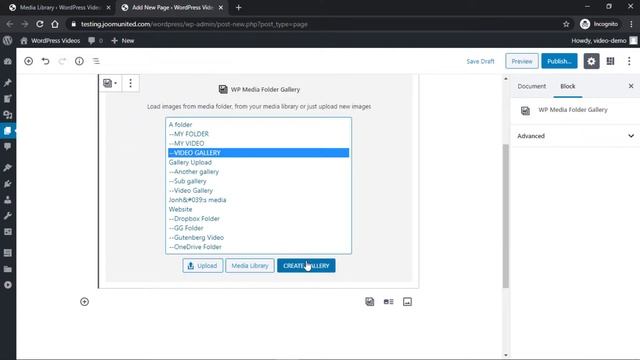Open Comments icon in admin sidebar
The width and height of the screenshot is (640, 360).
8,147
